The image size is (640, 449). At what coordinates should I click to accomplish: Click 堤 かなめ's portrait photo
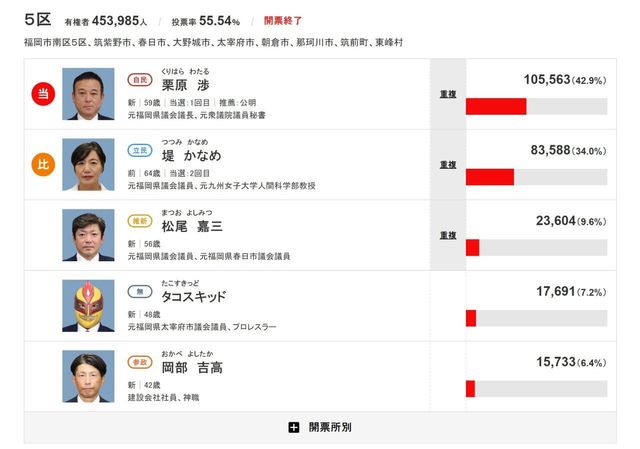click(88, 165)
